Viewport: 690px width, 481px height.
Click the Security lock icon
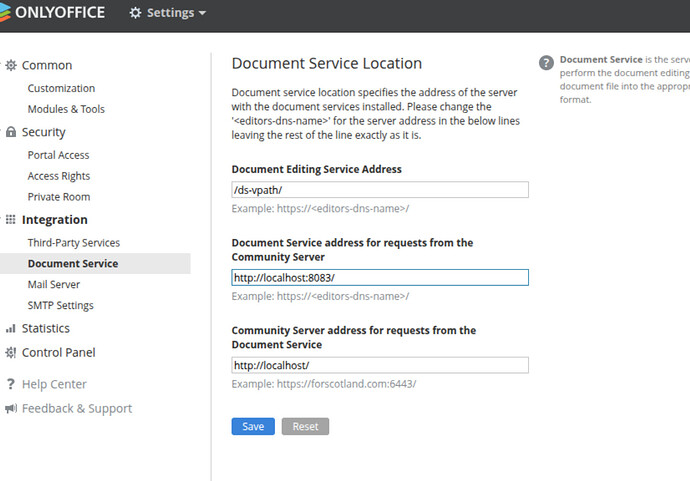tap(11, 132)
